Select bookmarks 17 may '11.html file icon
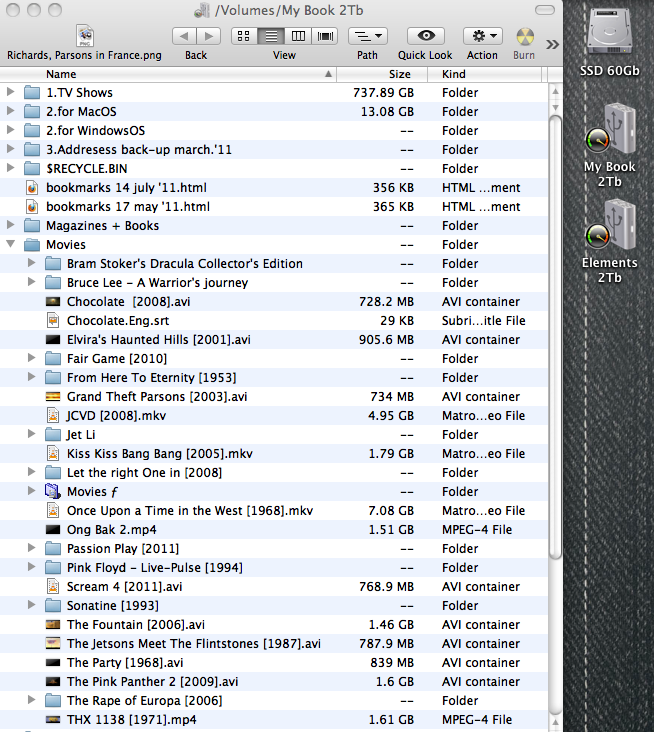654x732 pixels. coord(32,206)
